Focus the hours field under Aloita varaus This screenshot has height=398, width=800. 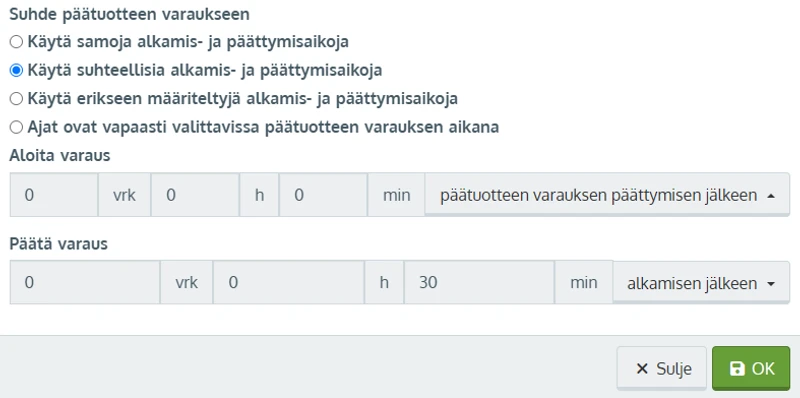pos(195,195)
